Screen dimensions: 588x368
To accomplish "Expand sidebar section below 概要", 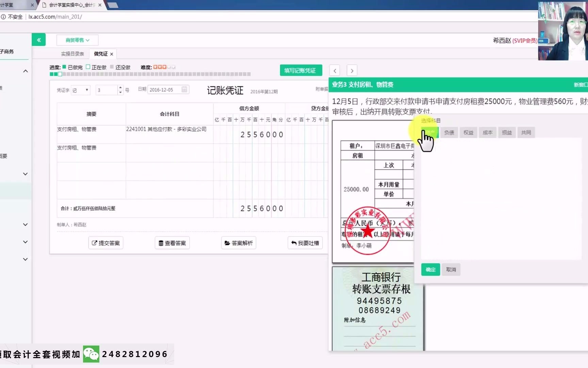I will click(25, 174).
